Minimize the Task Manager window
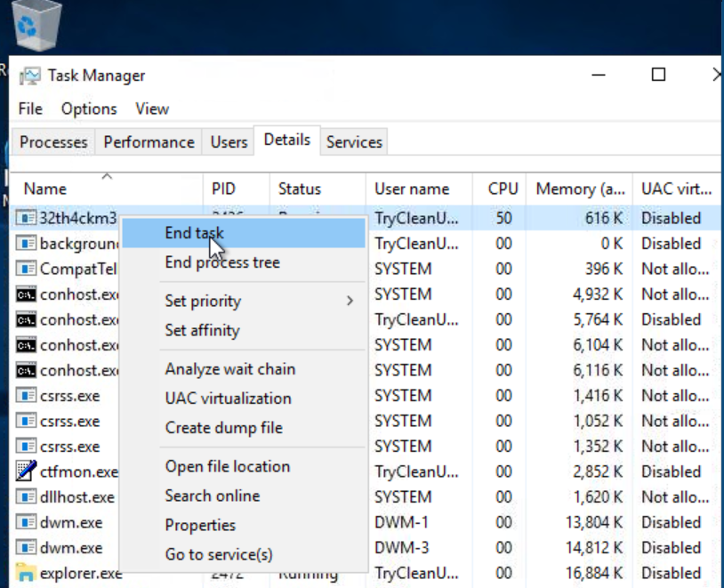724x588 pixels. 599,75
